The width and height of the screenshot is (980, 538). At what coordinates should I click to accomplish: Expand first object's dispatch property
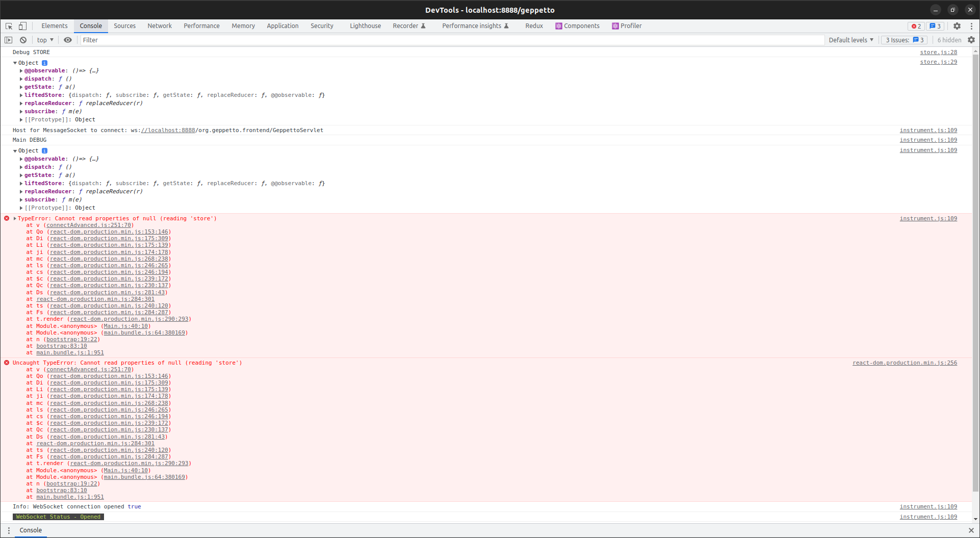(21, 79)
